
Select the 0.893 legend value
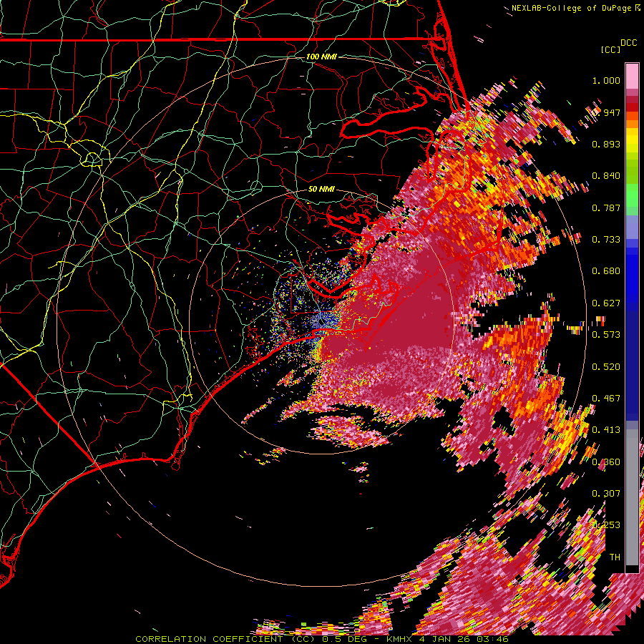point(606,144)
